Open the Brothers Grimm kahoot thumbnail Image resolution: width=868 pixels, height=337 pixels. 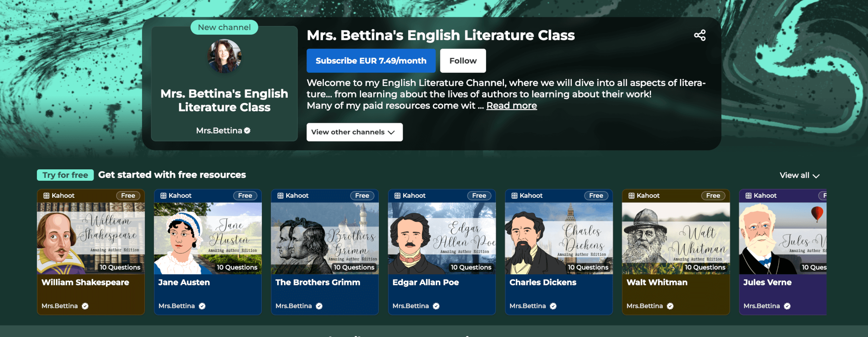[x=325, y=238]
